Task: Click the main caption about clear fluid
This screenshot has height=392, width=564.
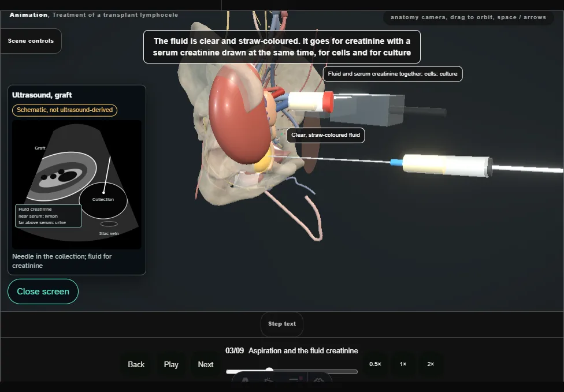Action: (281, 47)
